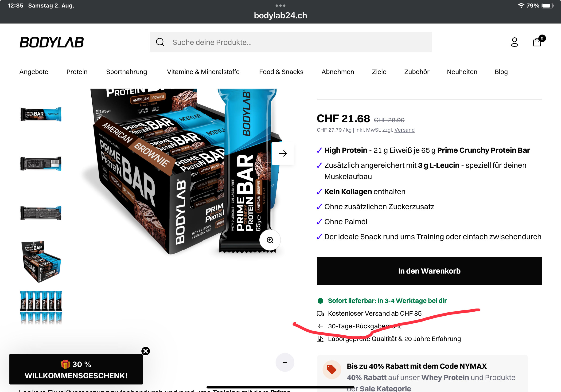Open the Protein menu
Screen dimensions: 561x392
pos(77,72)
